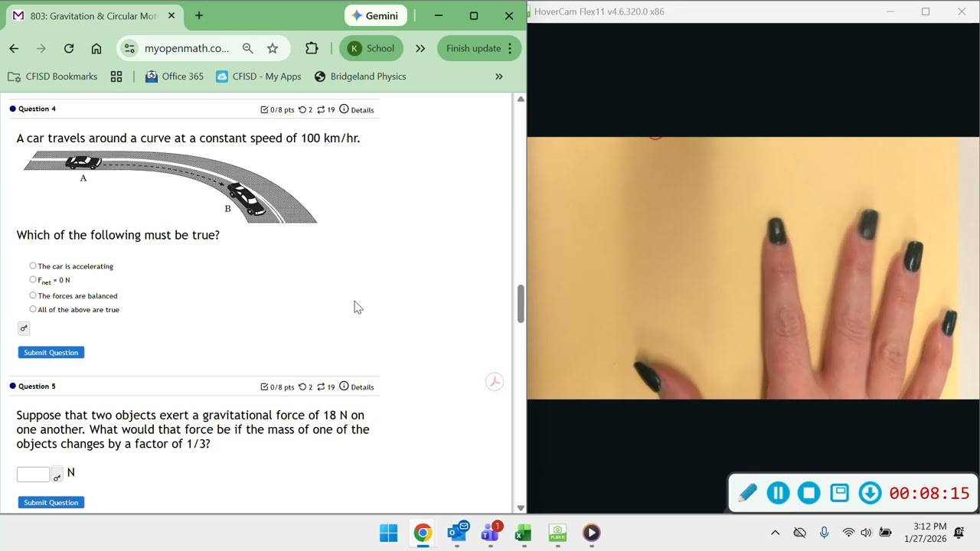Open the Office 365 bookmark
This screenshot has width=980, height=551.
175,77
